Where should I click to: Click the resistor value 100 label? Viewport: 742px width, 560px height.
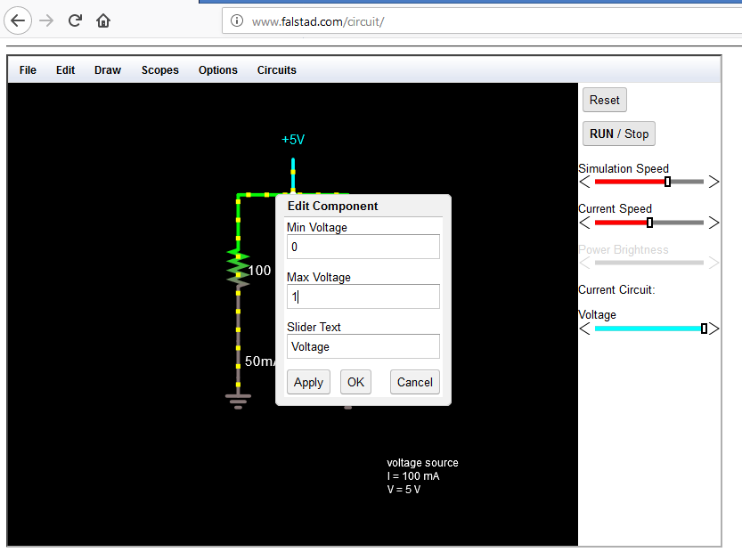(259, 271)
